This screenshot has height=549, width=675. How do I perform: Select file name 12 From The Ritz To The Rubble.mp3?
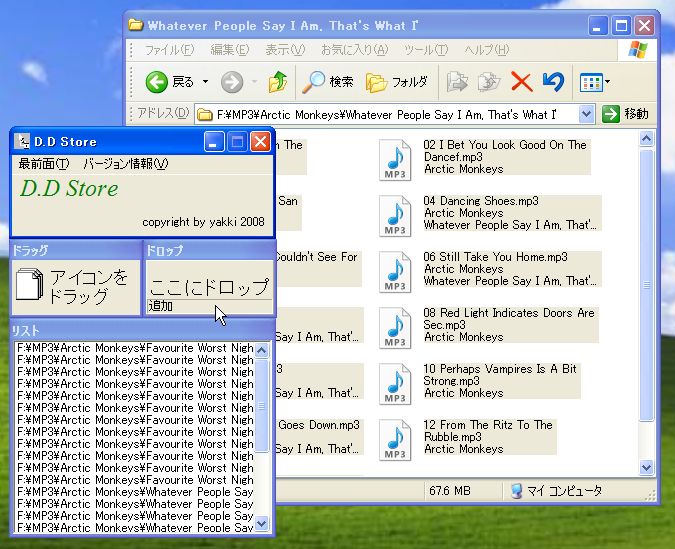[488, 431]
